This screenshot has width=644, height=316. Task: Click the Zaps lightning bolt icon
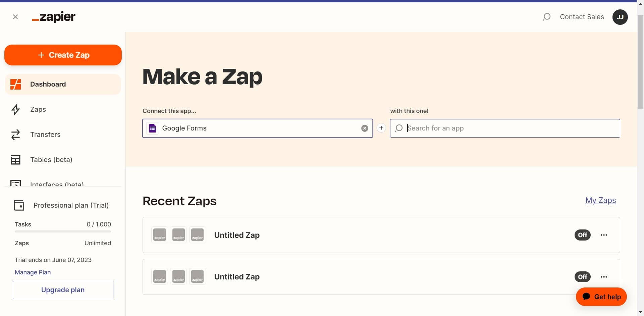tap(16, 109)
